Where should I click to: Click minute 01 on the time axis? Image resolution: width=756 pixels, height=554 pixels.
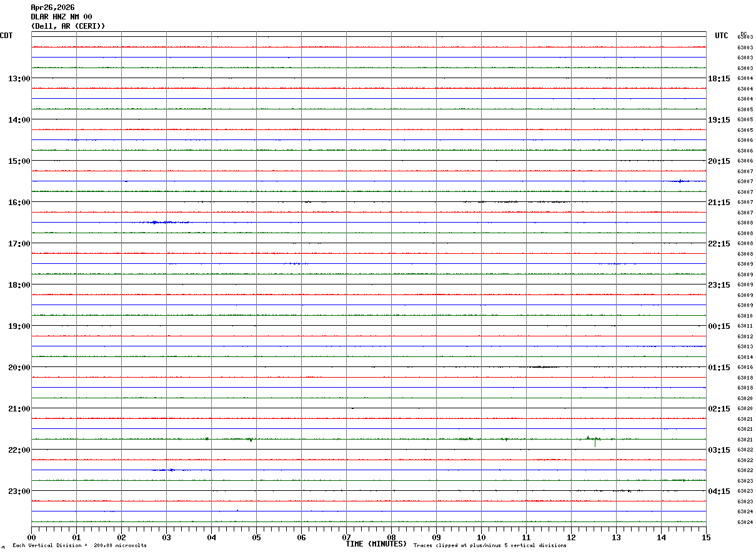(x=76, y=537)
